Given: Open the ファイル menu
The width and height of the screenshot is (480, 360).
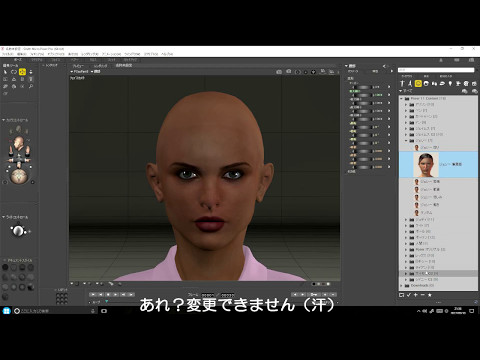Looking at the screenshot, I should point(8,54).
